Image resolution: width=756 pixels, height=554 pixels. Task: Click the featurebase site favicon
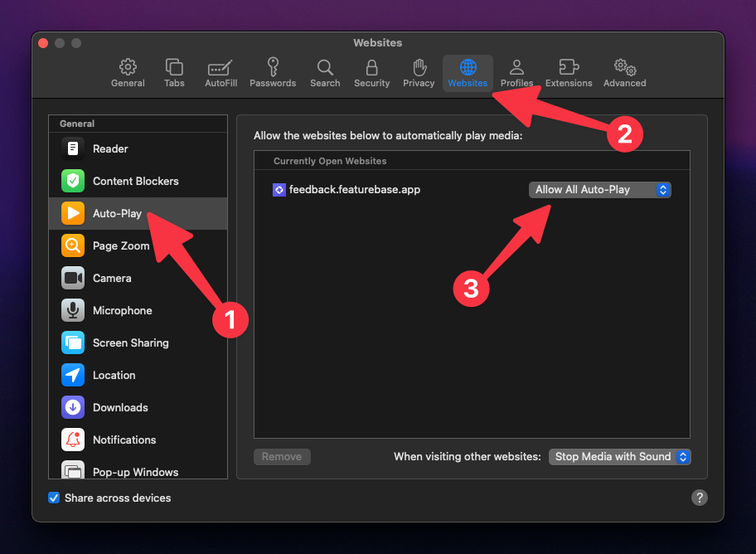click(x=279, y=190)
